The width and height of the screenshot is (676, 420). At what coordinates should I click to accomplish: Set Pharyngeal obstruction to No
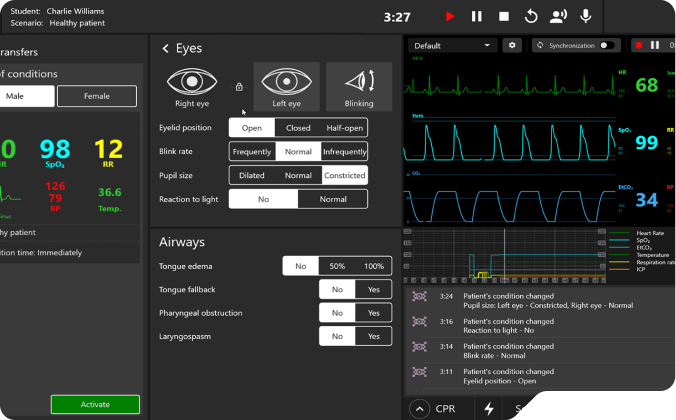pos(337,313)
